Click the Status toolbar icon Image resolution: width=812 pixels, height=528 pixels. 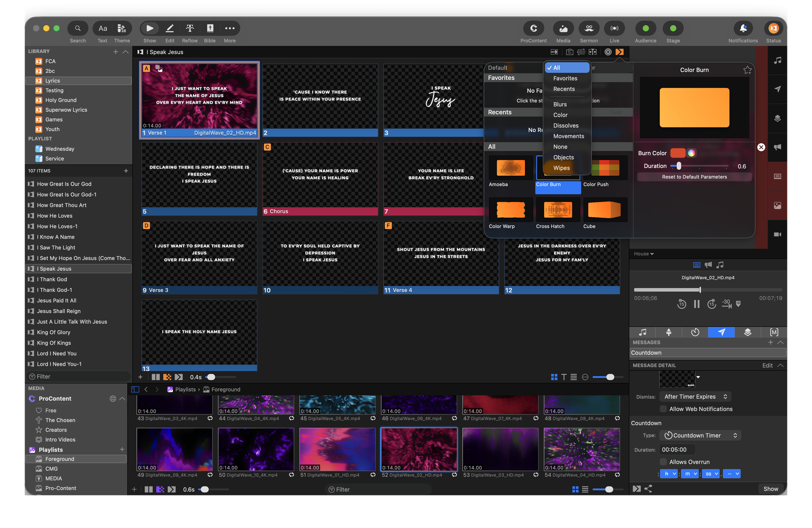[773, 29]
